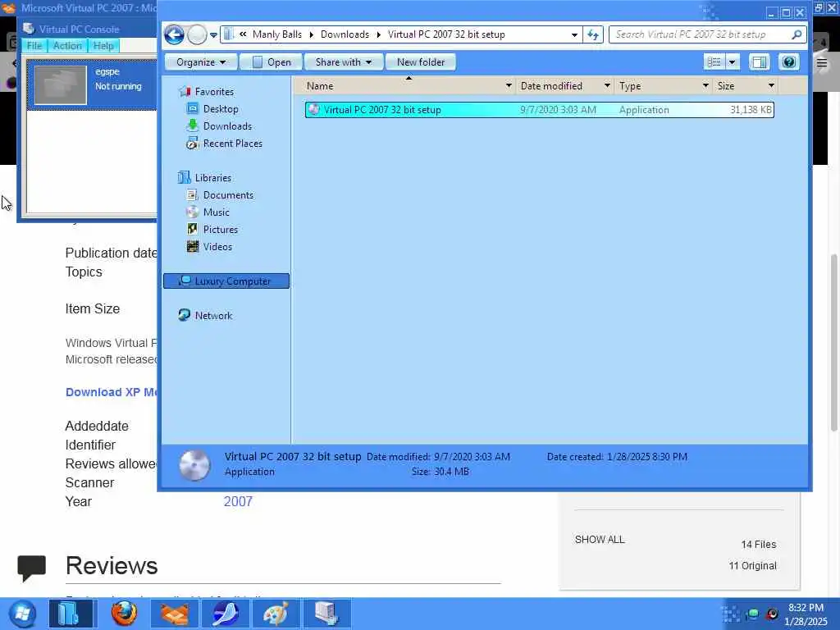
Task: Open Downloads in the navigation pane
Action: pyautogui.click(x=227, y=126)
